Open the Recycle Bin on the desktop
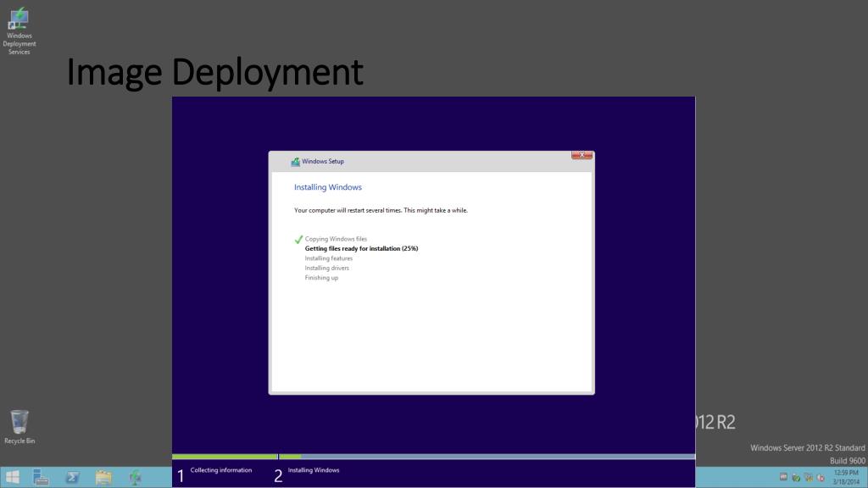The image size is (868, 488). (19, 427)
